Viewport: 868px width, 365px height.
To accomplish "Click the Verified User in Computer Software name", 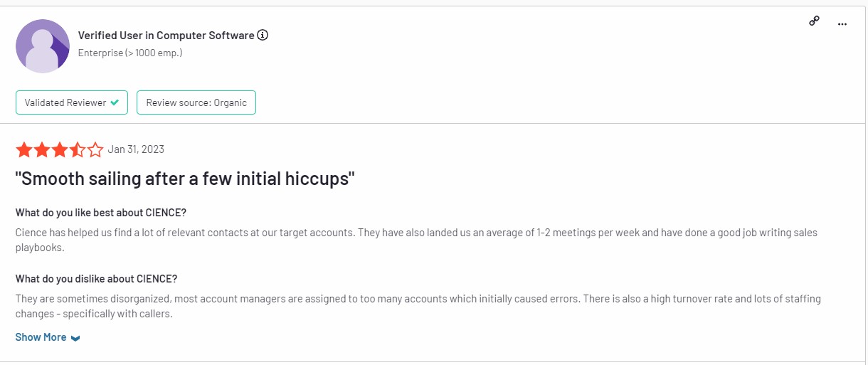I will click(166, 36).
